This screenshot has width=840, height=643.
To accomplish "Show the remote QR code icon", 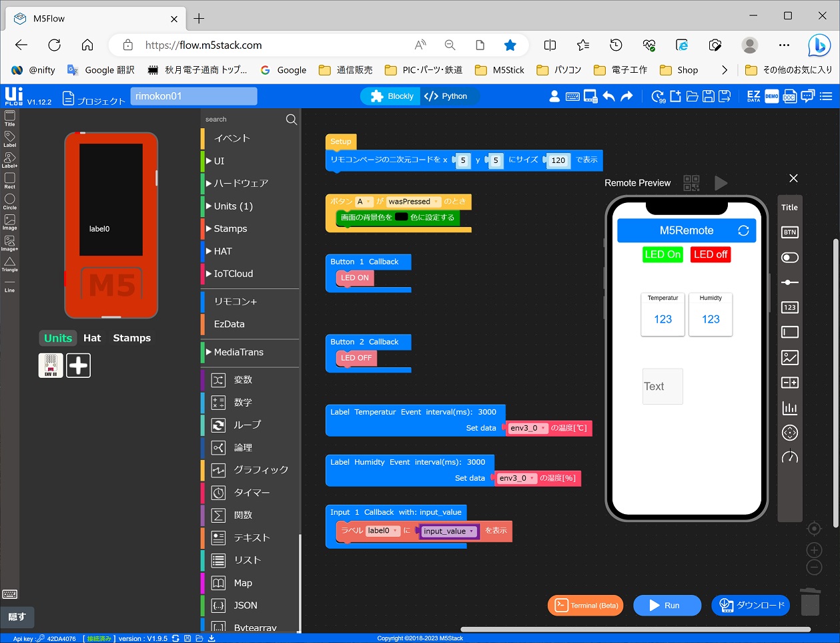I will [x=691, y=182].
